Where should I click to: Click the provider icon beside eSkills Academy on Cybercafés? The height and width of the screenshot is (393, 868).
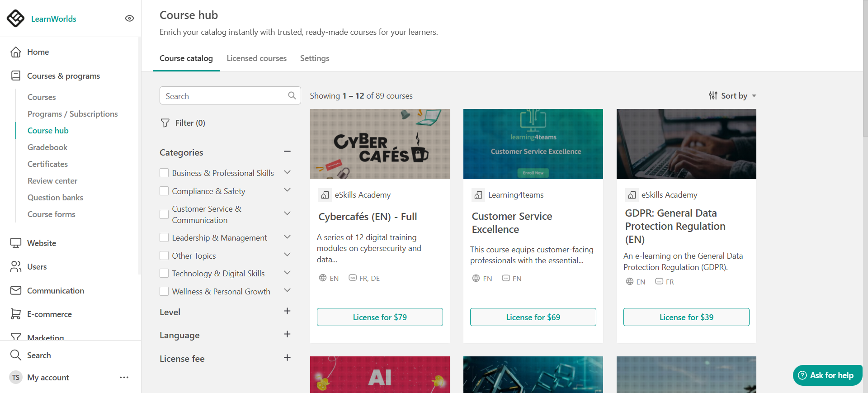(325, 195)
